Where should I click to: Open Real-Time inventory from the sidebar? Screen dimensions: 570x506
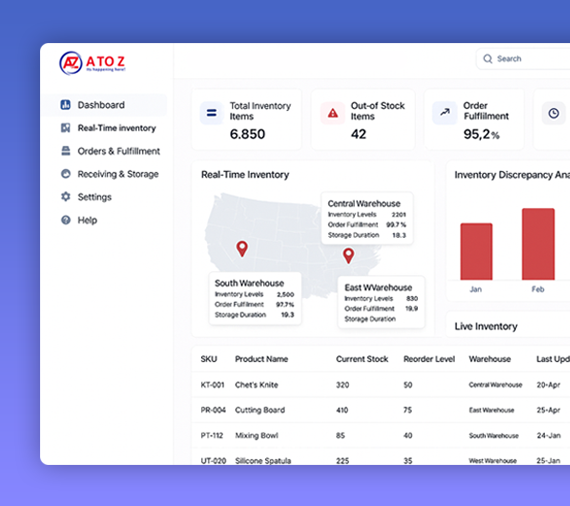click(x=108, y=128)
